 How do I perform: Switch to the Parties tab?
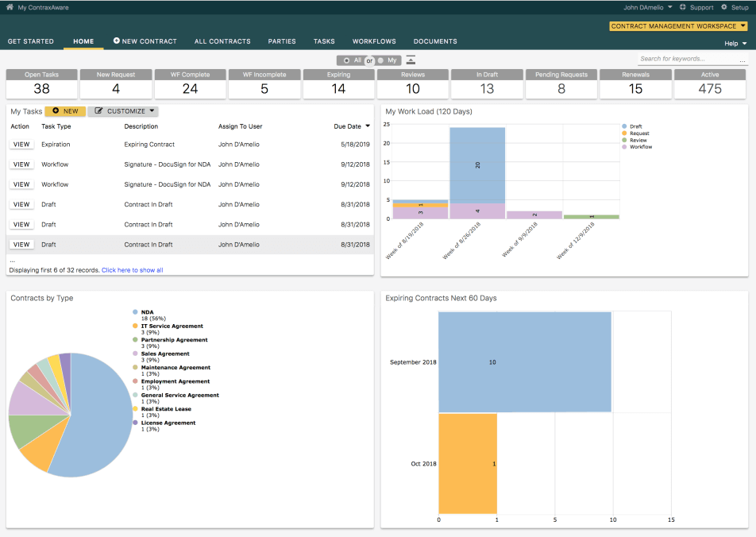point(282,41)
